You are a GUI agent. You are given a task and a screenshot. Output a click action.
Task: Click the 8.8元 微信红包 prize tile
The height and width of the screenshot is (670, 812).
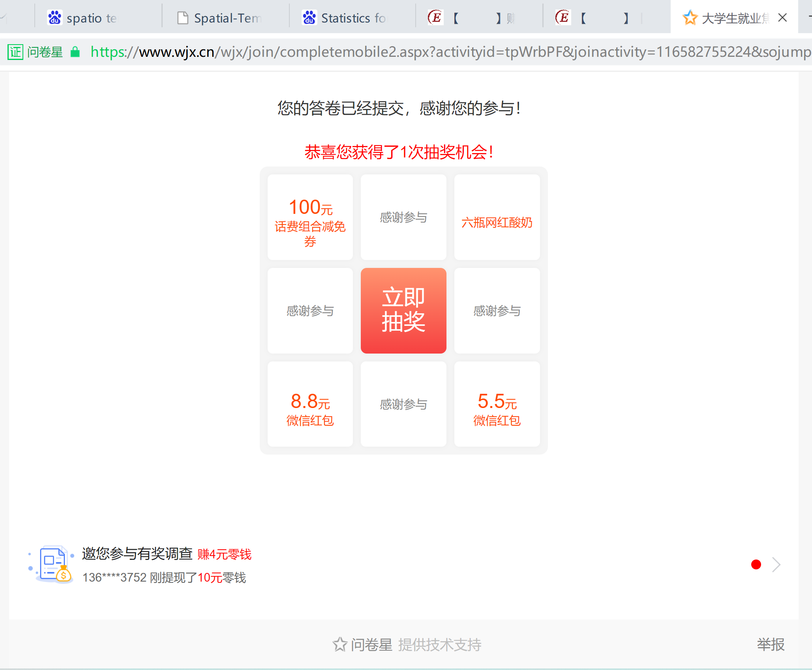point(310,404)
